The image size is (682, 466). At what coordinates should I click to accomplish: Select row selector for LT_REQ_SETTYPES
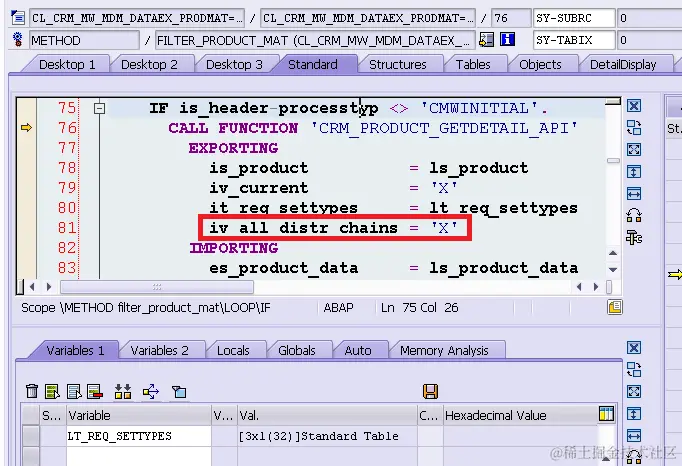[30, 436]
